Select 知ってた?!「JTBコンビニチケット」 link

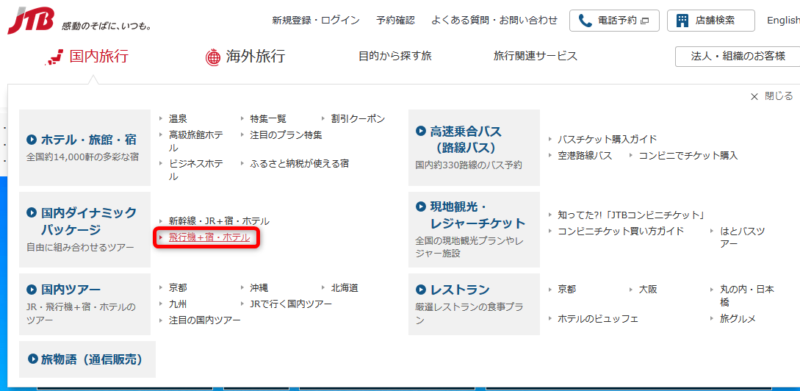pos(631,215)
